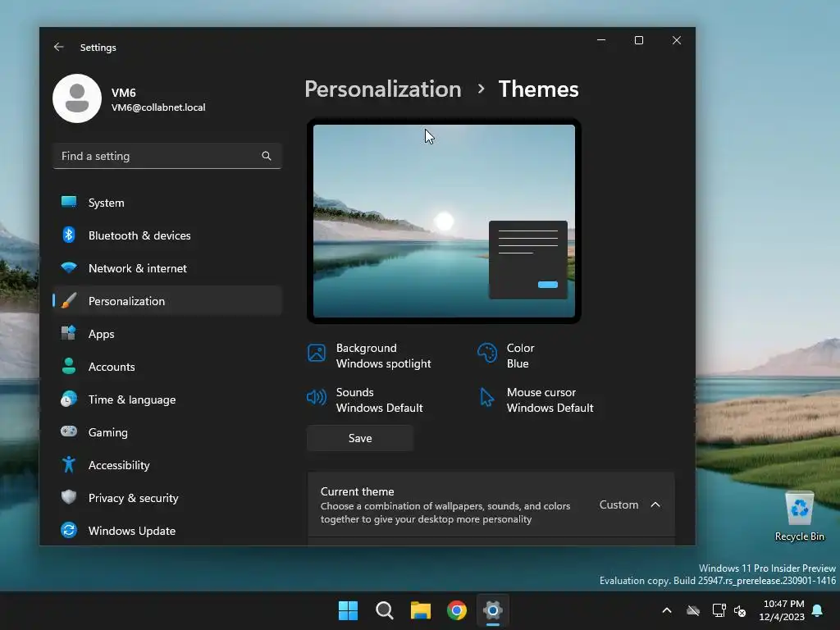Navigate to Accounts
This screenshot has width=840, height=630.
click(167, 367)
